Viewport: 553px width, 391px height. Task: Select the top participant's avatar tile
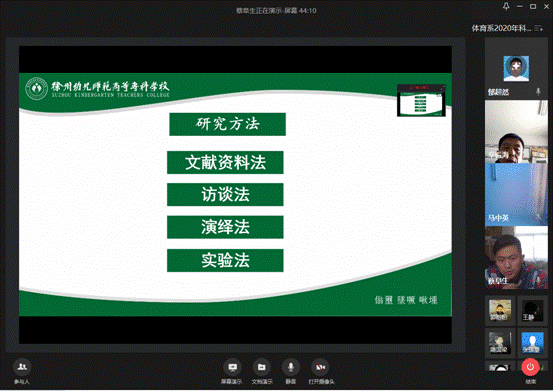pyautogui.click(x=516, y=68)
